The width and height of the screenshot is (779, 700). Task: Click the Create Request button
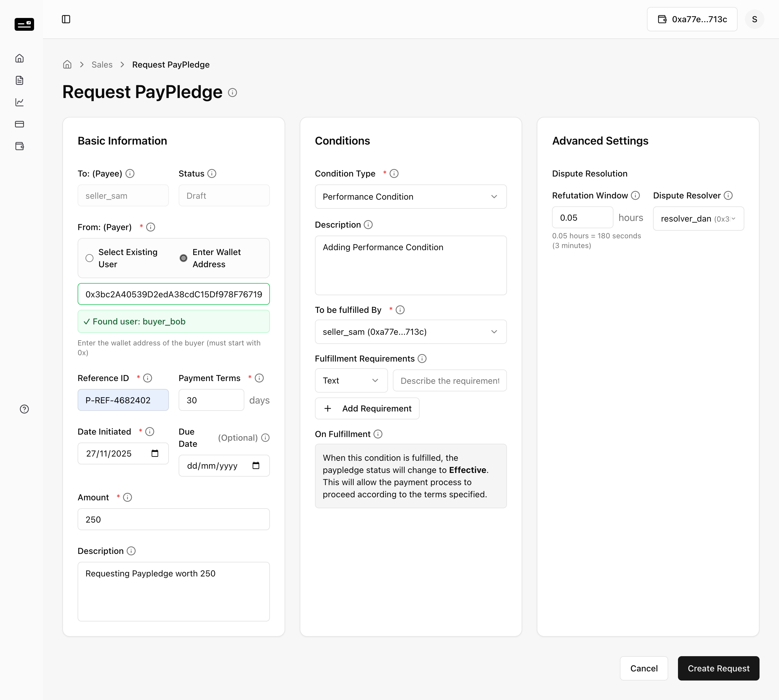[x=718, y=668]
